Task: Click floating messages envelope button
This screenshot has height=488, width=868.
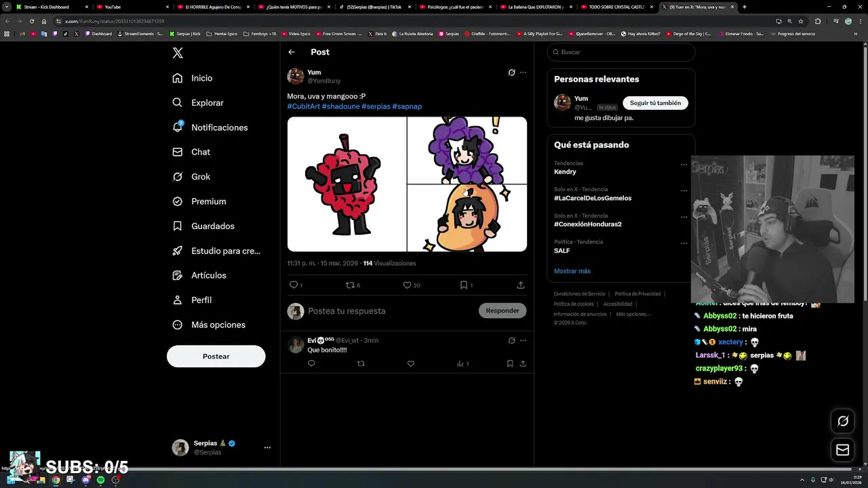Action: pos(843,450)
